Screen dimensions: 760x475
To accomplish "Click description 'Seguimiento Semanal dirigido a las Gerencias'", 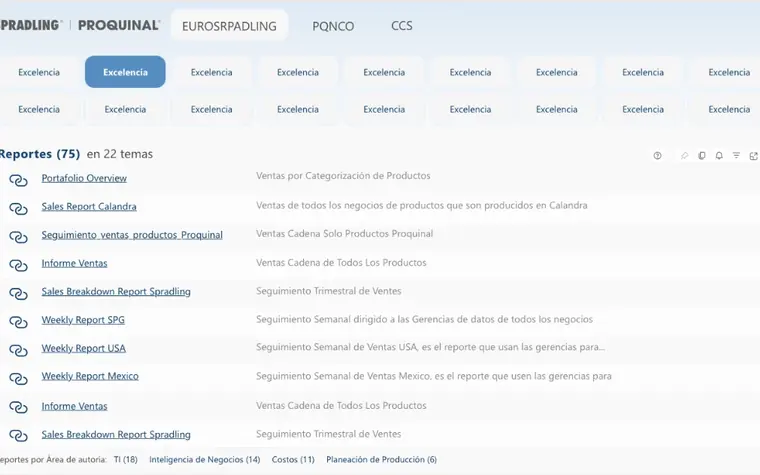I will 424,319.
